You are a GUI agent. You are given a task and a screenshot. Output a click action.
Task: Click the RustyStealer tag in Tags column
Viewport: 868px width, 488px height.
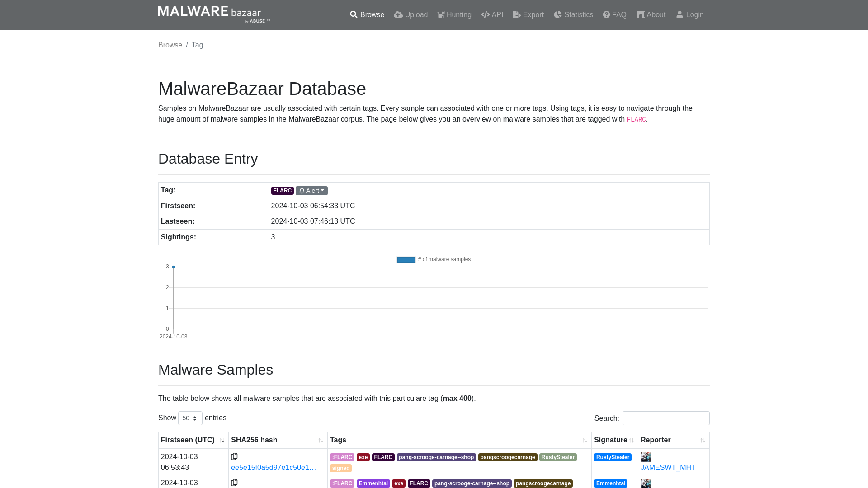click(x=558, y=457)
